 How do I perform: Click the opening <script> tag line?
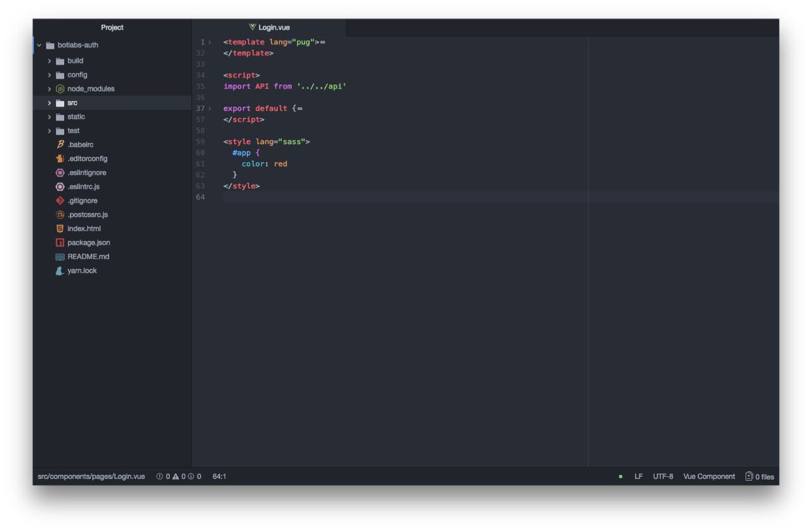pos(242,75)
